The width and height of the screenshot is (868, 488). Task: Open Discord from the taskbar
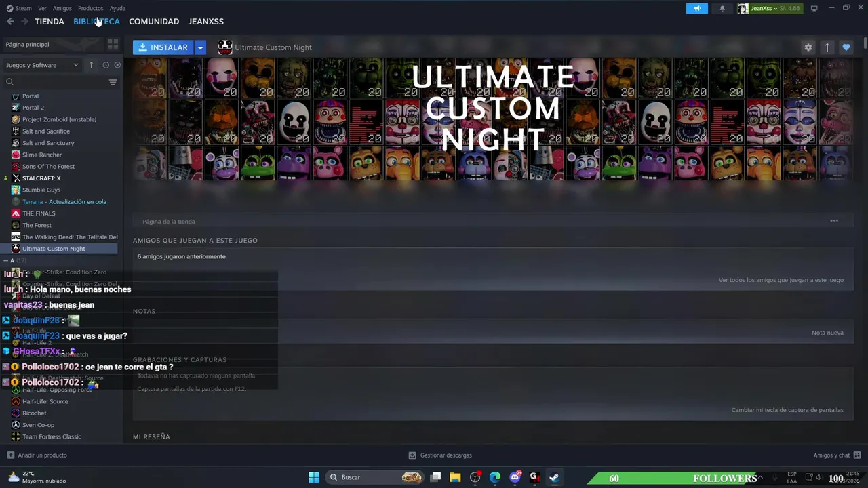(x=515, y=477)
